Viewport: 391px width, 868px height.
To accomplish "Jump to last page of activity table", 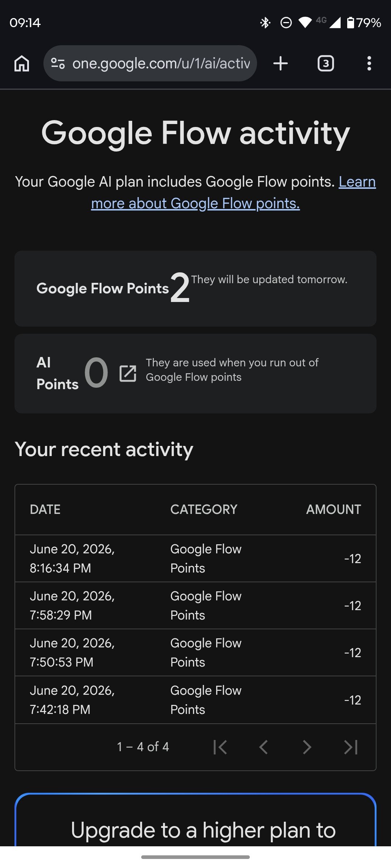I will [x=351, y=747].
